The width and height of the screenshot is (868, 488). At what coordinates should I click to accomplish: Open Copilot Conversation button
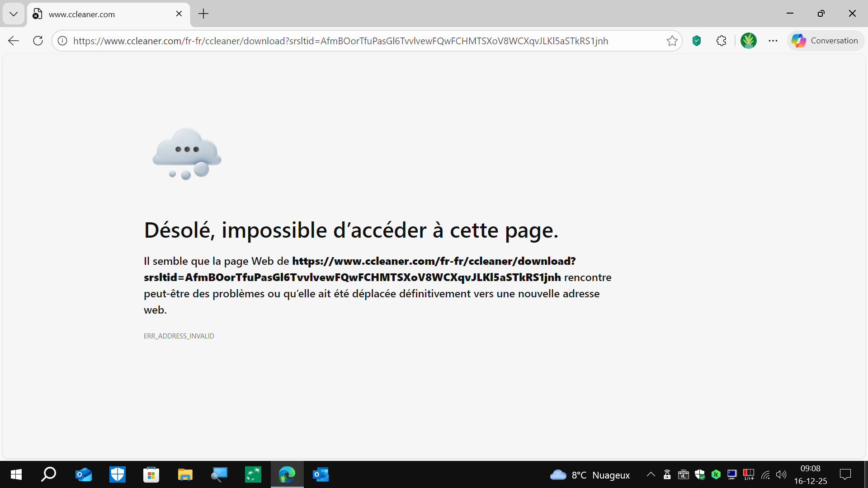click(826, 41)
